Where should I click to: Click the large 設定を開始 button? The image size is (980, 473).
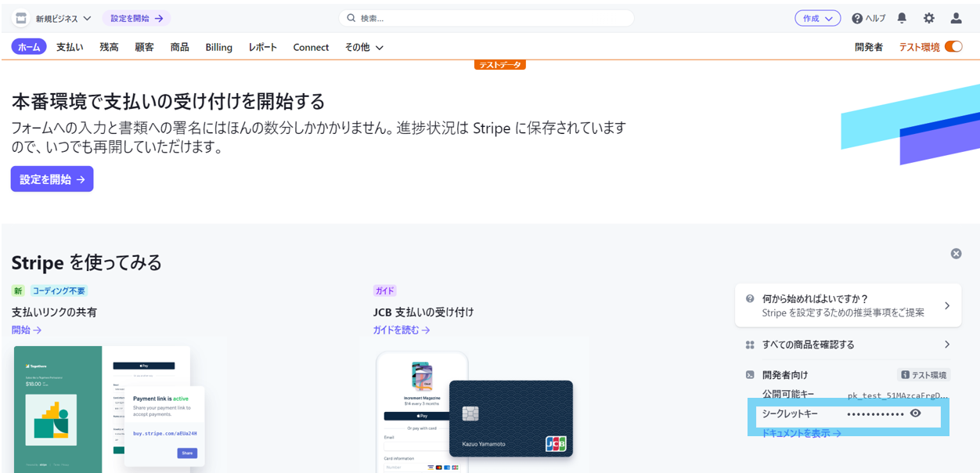52,179
